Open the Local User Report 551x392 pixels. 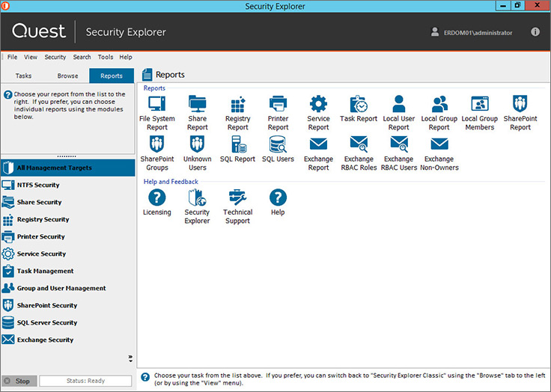tap(399, 113)
